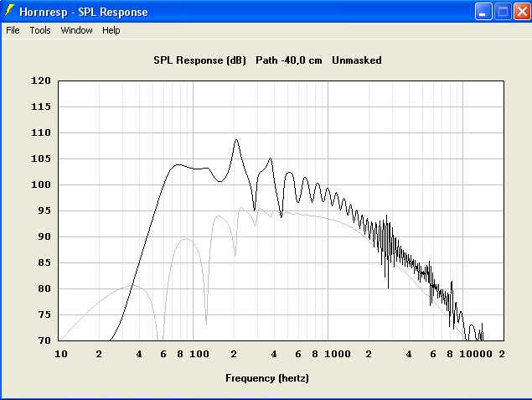Click the 'Unmasked' label above the chart
Image resolution: width=532 pixels, height=400 pixels.
click(x=357, y=60)
